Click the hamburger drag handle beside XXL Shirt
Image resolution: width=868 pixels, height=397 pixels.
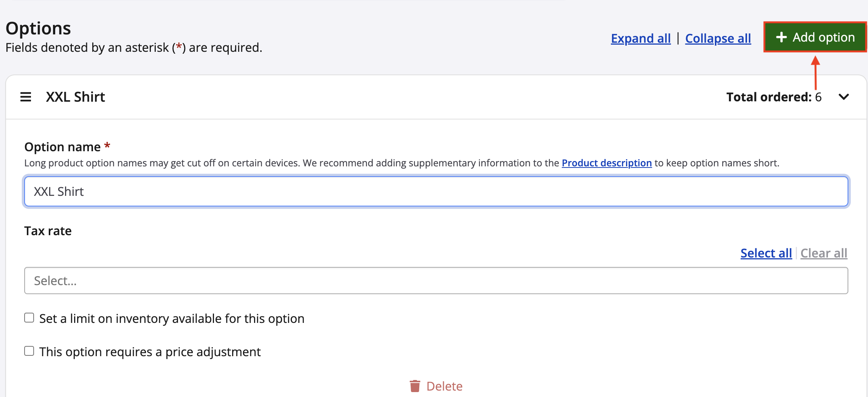26,97
